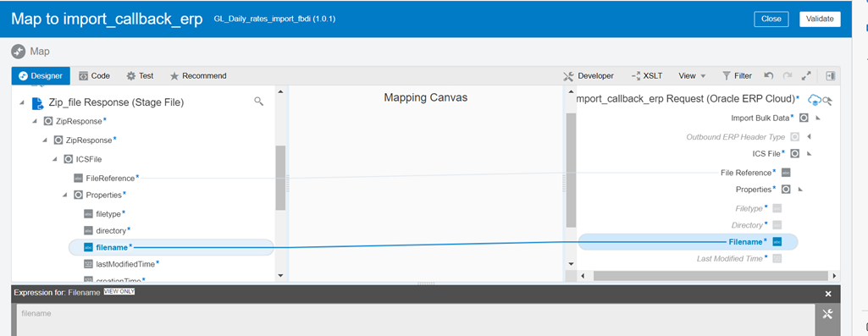Click the Zip_file Response stage file icon

coord(37,103)
